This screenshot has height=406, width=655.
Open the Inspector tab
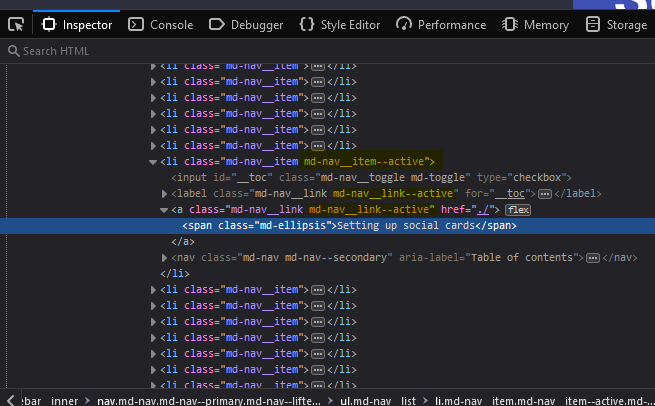(77, 25)
